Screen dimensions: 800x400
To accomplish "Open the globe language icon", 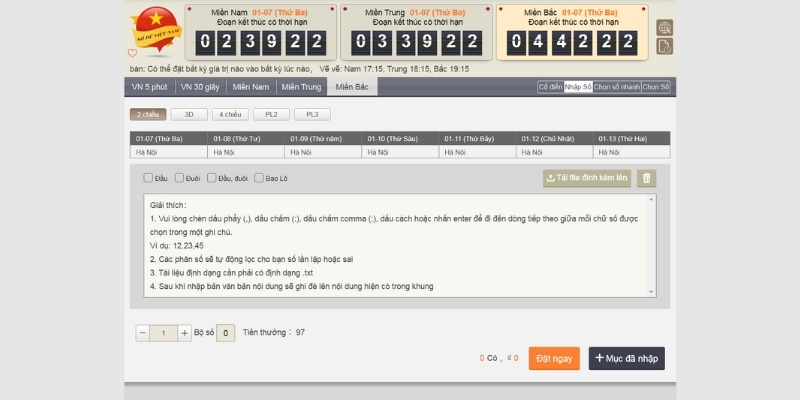I will pos(664,27).
